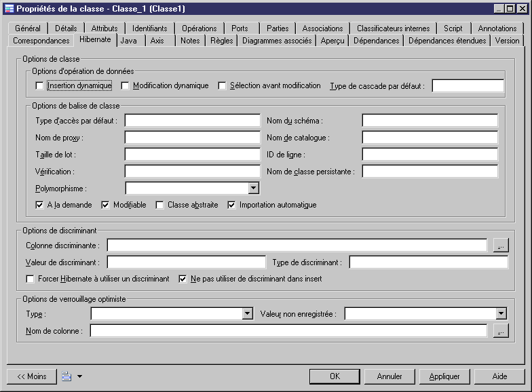Toggle the Modifiable checkbox

[x=105, y=205]
